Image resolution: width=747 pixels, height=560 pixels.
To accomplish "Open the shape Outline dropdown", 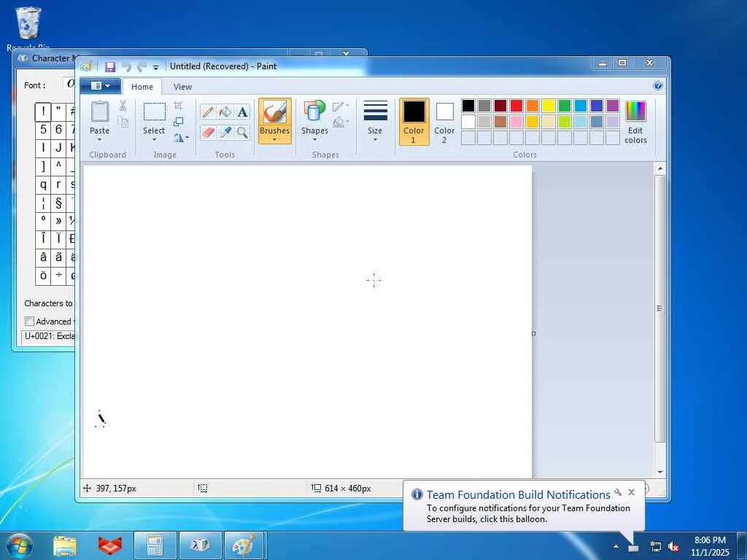I will coord(340,106).
